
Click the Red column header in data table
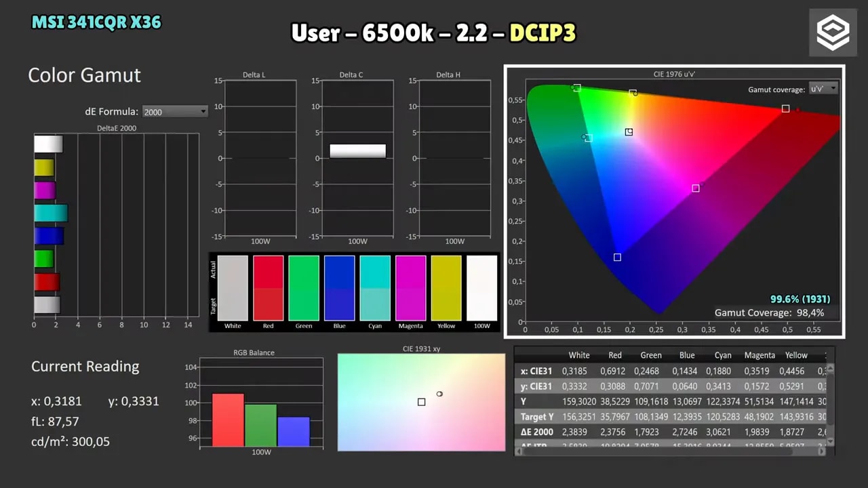pyautogui.click(x=615, y=355)
